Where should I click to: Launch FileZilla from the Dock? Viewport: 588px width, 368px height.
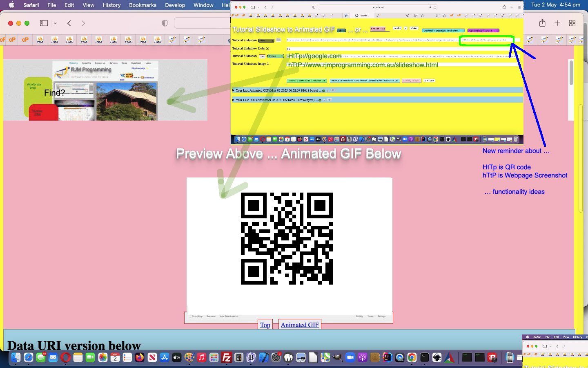pos(226,357)
